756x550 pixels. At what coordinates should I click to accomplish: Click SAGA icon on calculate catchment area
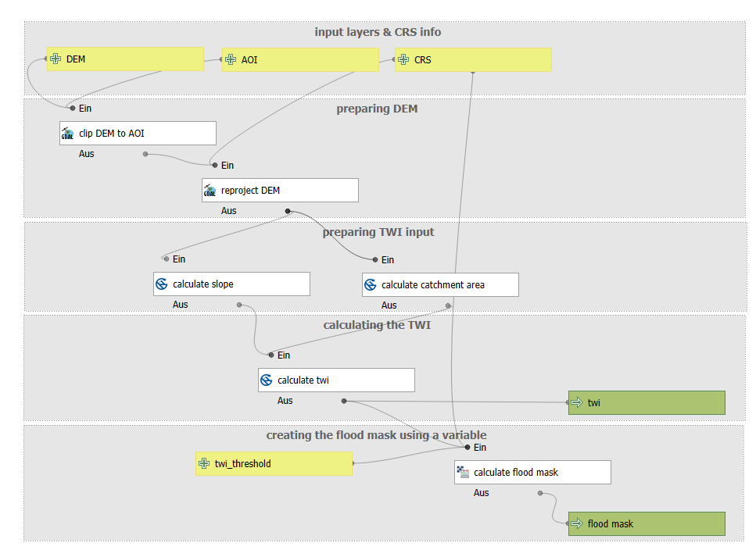pyautogui.click(x=371, y=284)
